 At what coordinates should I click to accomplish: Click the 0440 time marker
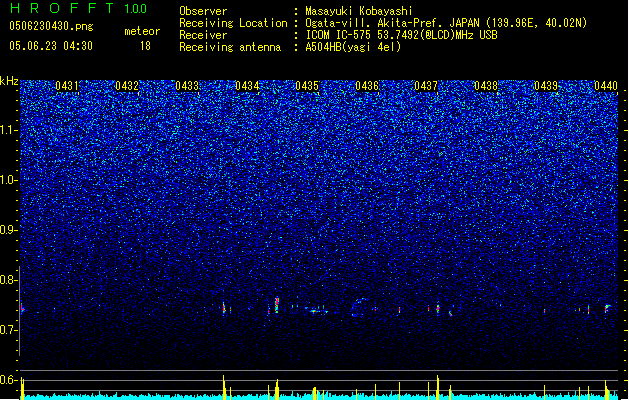click(x=606, y=86)
